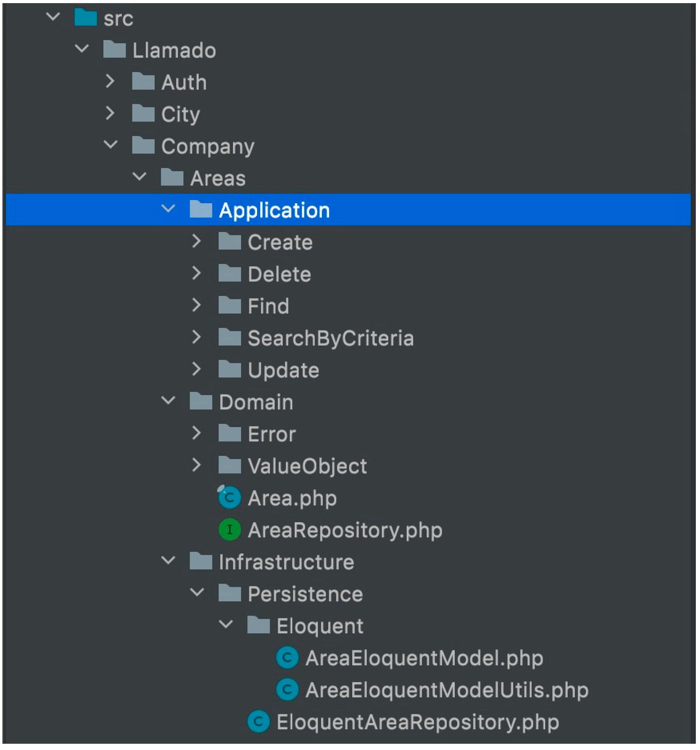Click the AreaRepository.php interface icon
This screenshot has width=700, height=750.
click(x=229, y=530)
